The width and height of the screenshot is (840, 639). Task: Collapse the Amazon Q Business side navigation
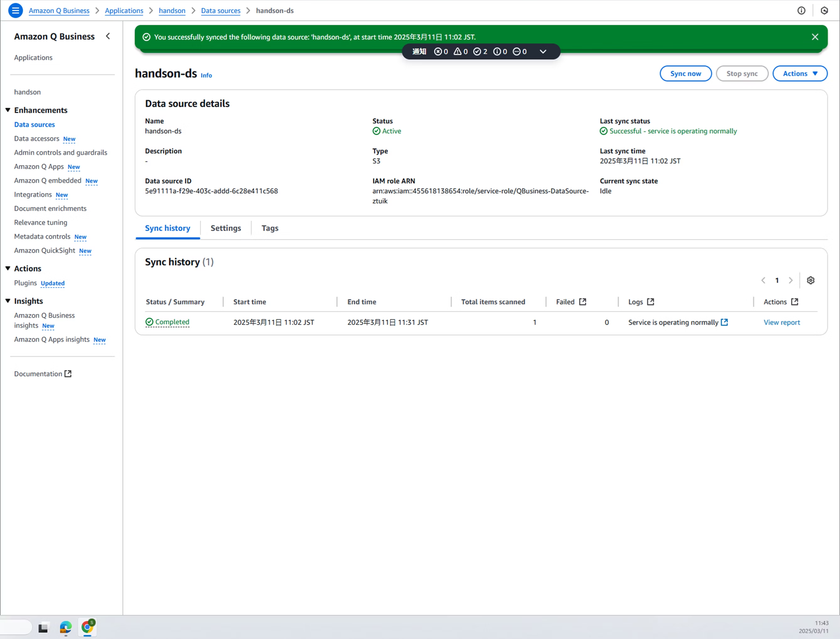(x=108, y=36)
